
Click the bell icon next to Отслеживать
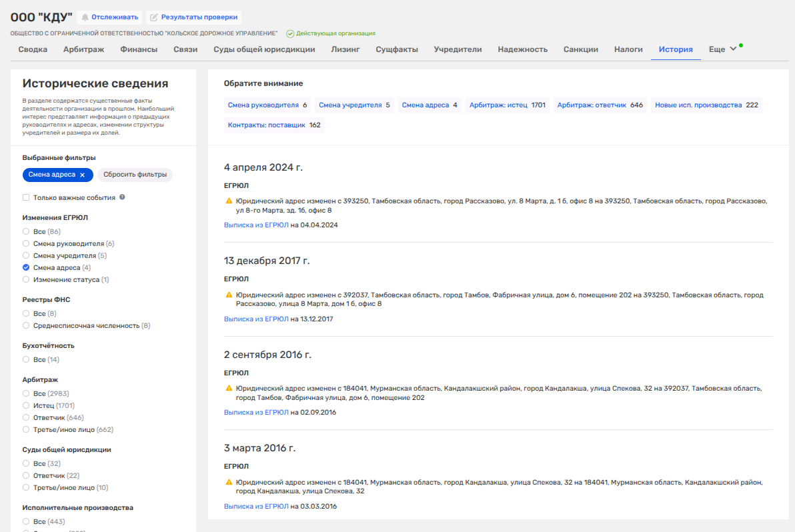click(85, 17)
